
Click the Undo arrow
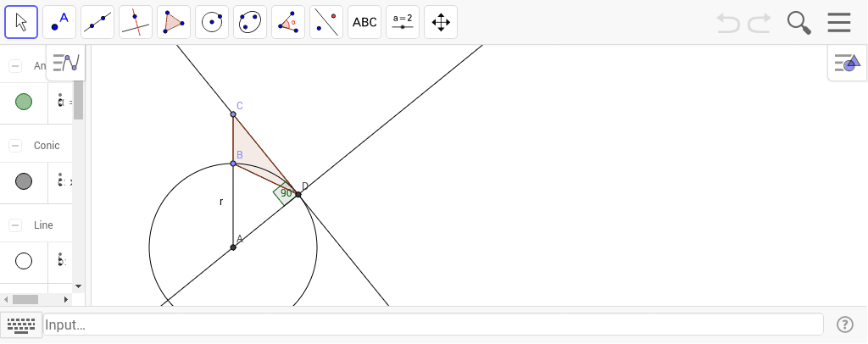(728, 23)
